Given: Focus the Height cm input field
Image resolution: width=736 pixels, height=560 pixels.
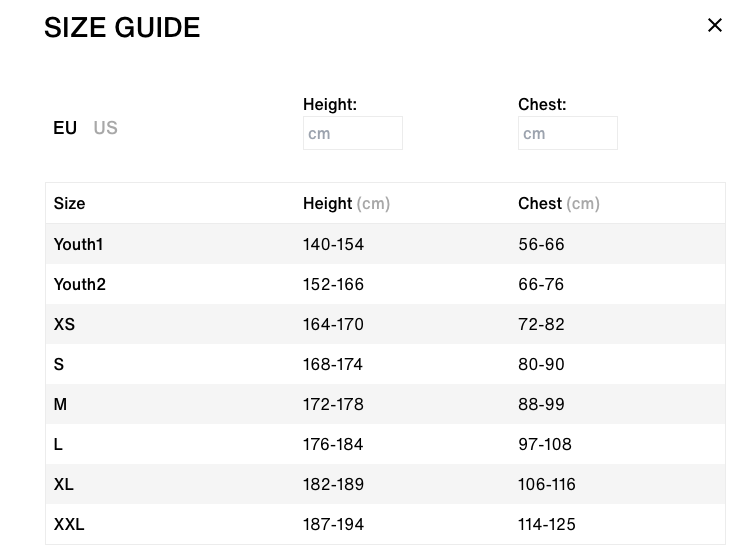Looking at the screenshot, I should click(352, 133).
